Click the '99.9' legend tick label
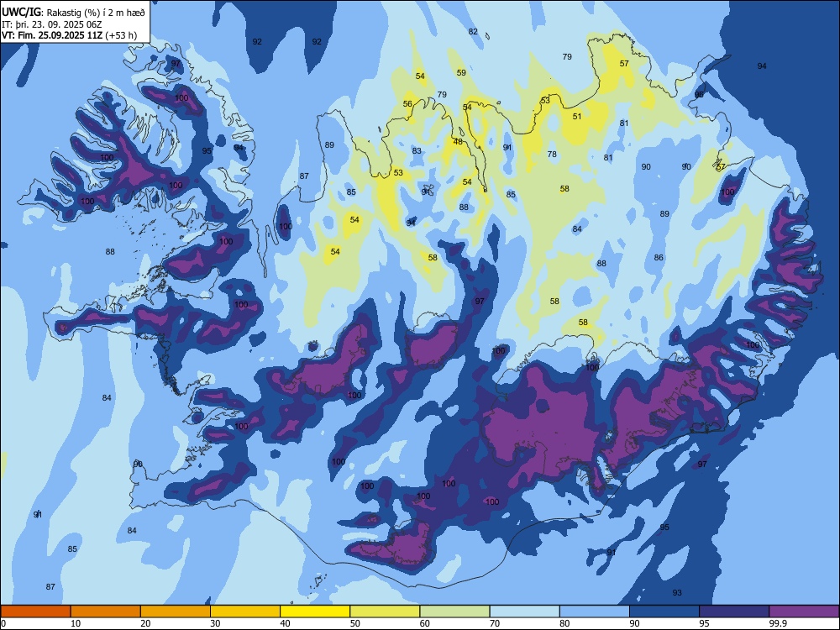This screenshot has height=630, width=840. pos(777,623)
